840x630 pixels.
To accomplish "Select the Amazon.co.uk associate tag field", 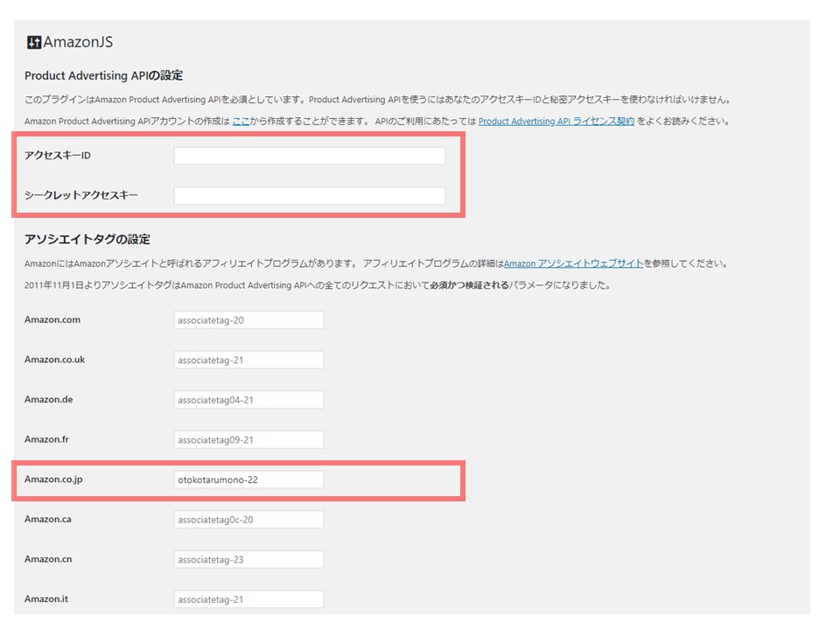I will (248, 360).
